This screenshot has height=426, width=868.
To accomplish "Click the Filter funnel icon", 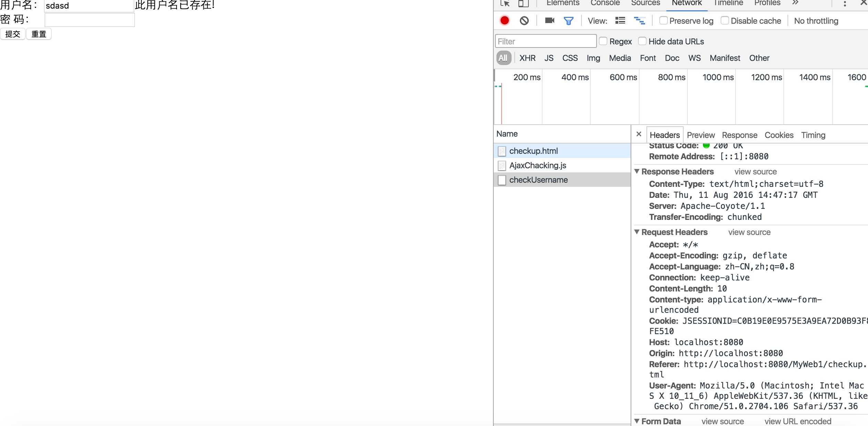I will point(568,21).
